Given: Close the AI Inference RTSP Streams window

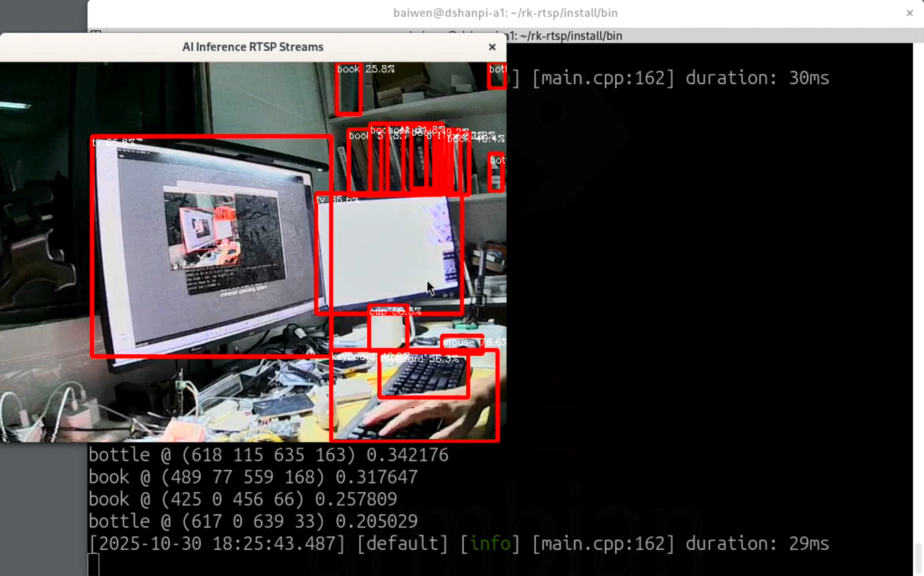Looking at the screenshot, I should (x=492, y=47).
